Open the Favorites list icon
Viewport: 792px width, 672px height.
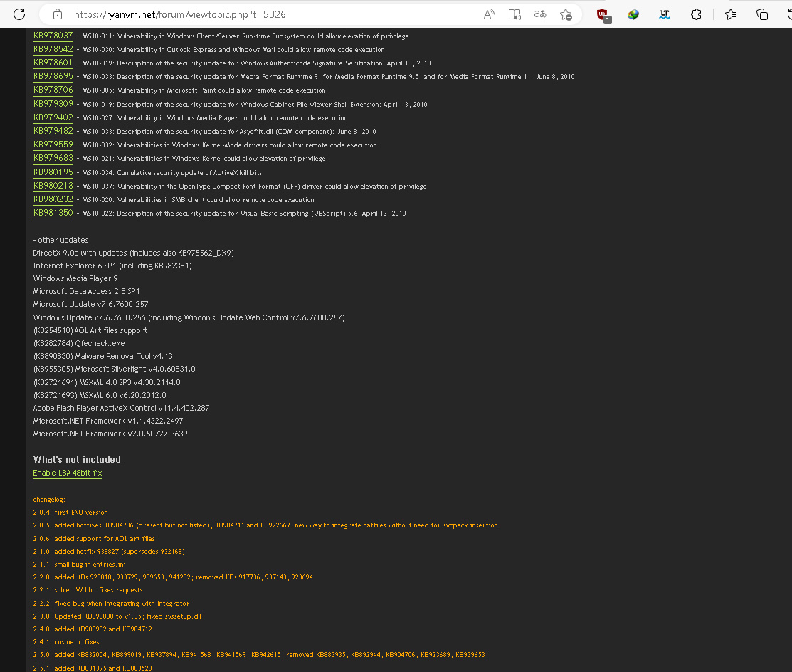[x=730, y=14]
